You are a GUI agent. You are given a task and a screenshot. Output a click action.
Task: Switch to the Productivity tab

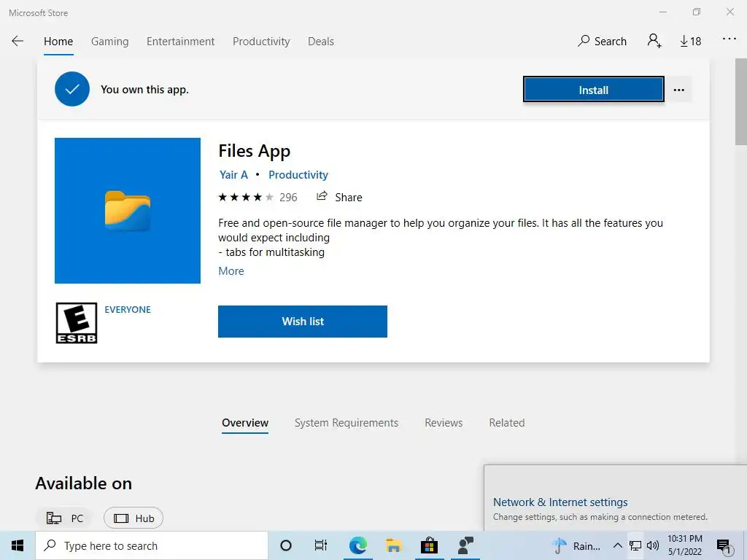click(x=261, y=42)
